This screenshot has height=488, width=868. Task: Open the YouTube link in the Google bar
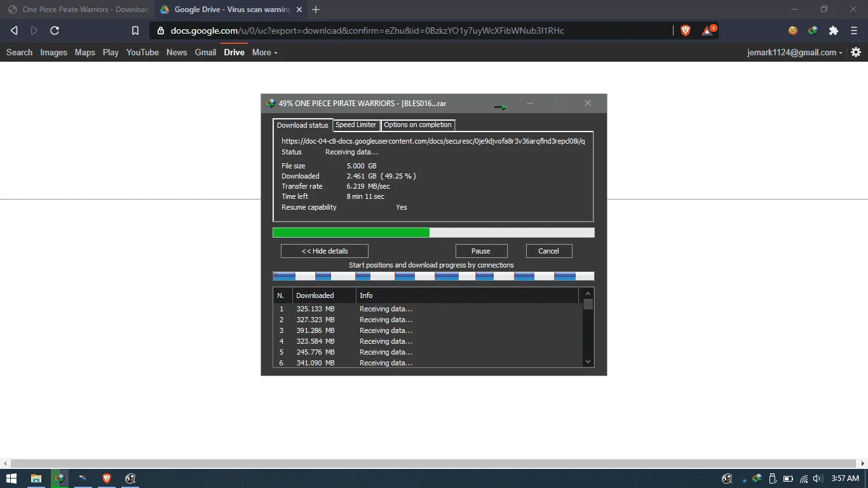[142, 52]
